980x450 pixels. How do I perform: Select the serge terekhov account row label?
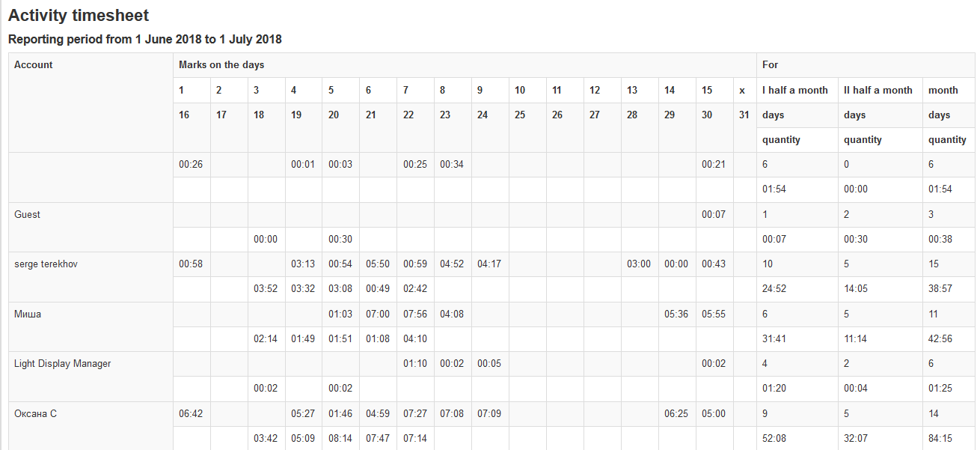46,264
